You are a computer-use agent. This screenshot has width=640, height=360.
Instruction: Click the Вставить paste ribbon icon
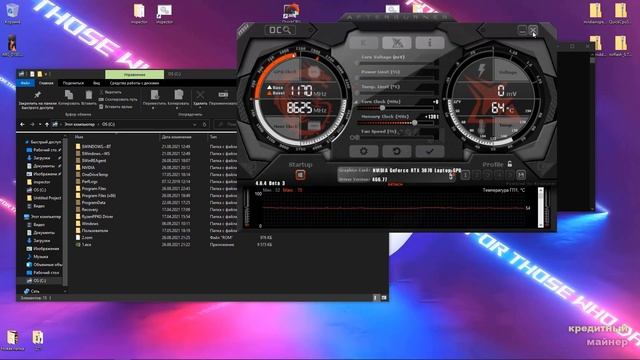89,98
